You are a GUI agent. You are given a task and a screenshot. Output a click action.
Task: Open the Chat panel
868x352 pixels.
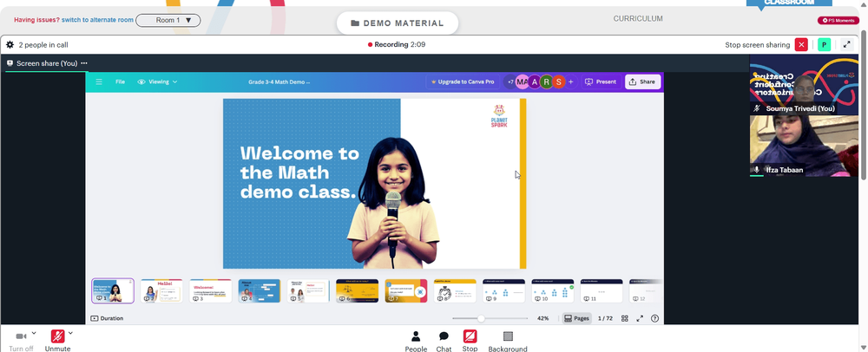tap(444, 341)
